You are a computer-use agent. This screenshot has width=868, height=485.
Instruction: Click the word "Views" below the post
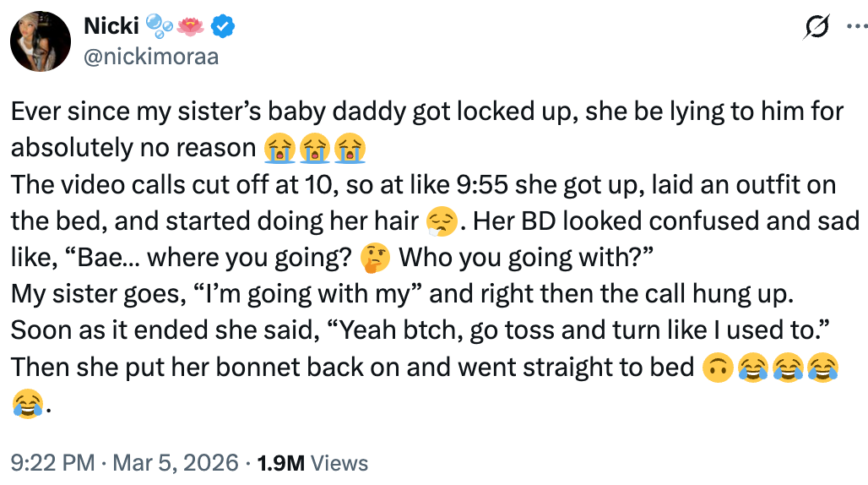[x=339, y=463]
